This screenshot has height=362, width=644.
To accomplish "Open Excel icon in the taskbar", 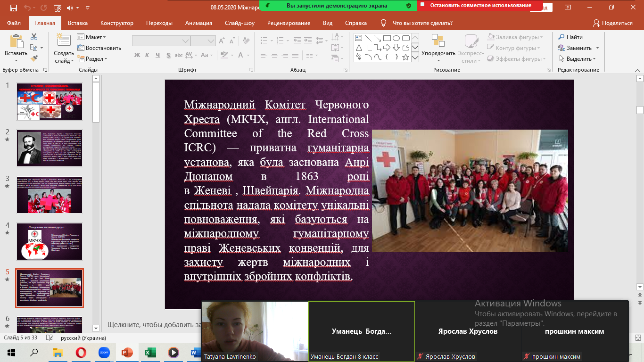I will pos(150,352).
